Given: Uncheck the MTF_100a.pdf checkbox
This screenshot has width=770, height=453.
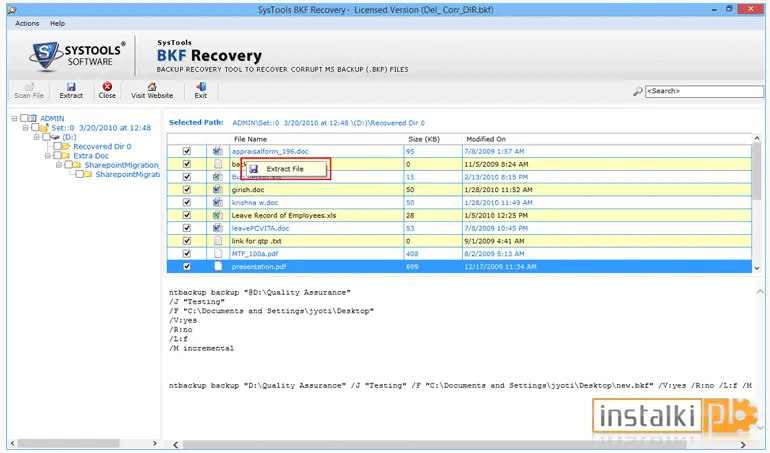Looking at the screenshot, I should click(187, 254).
